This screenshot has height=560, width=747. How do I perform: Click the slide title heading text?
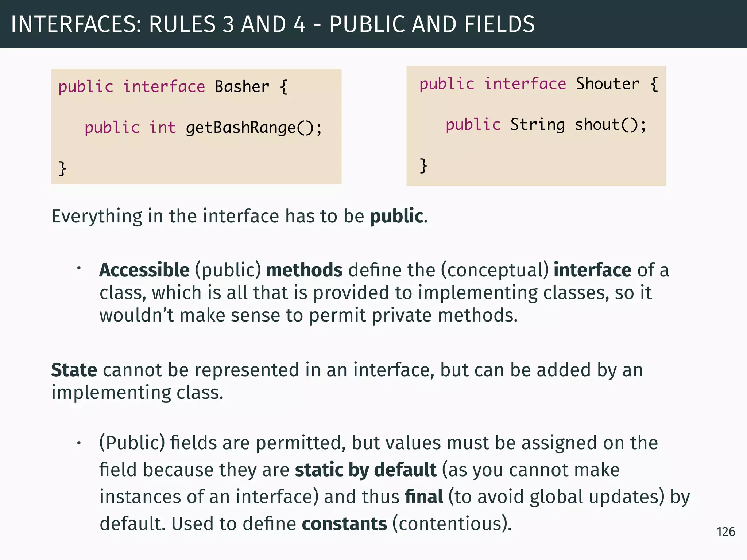273,24
